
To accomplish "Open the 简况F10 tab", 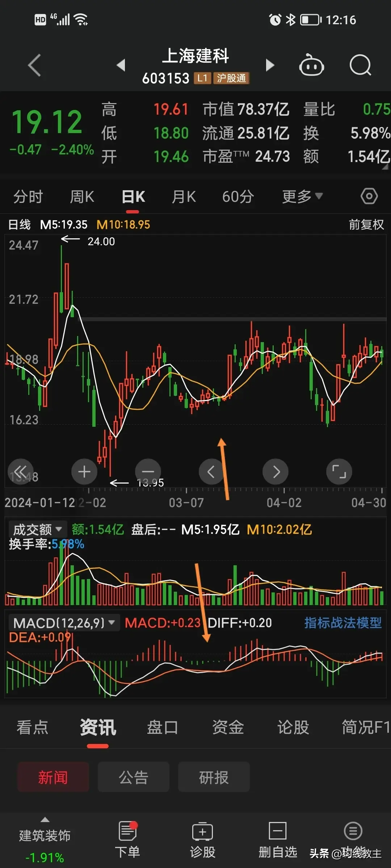I will tap(366, 727).
